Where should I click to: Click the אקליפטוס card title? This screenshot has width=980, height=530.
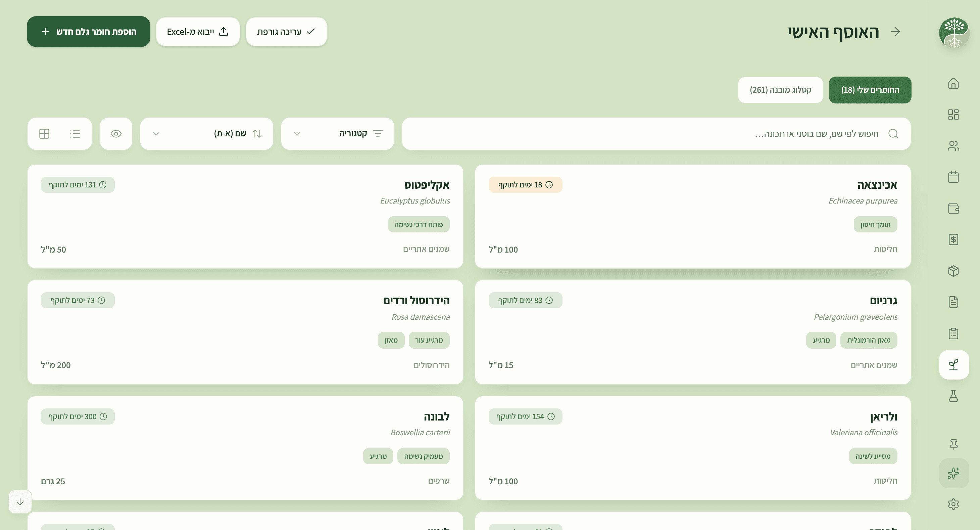pos(427,185)
